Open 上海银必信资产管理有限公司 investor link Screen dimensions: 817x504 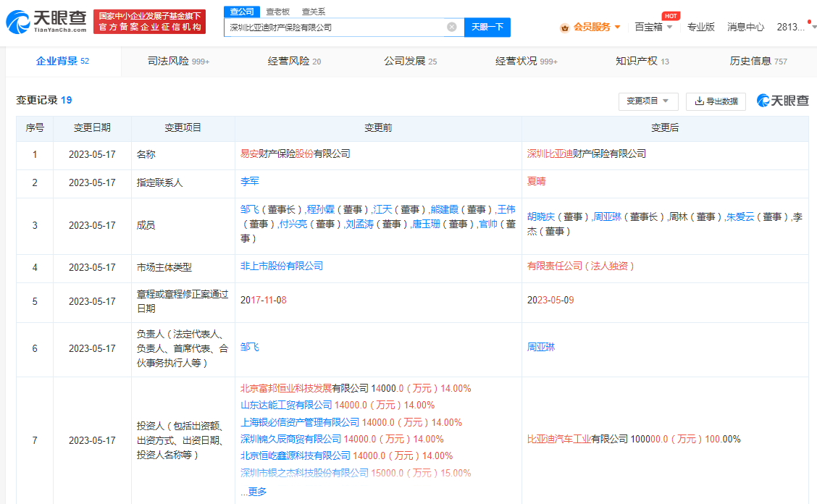300,422
